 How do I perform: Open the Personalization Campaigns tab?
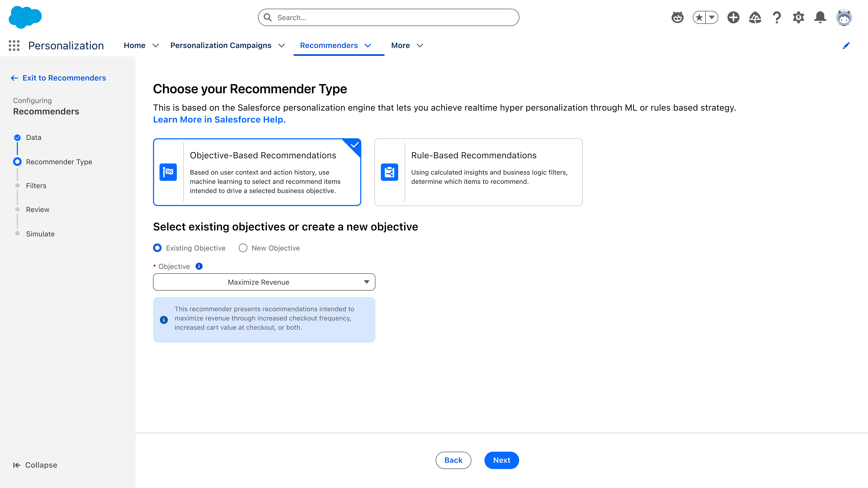(221, 46)
